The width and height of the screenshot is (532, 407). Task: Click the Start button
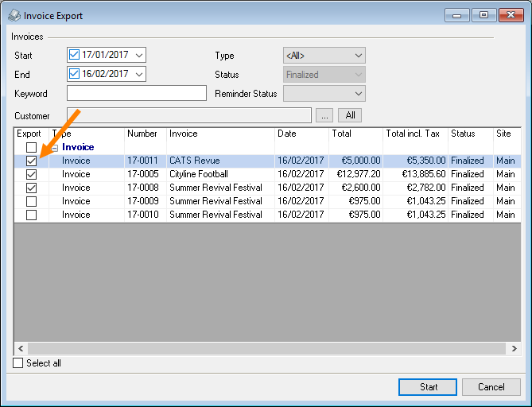(429, 387)
